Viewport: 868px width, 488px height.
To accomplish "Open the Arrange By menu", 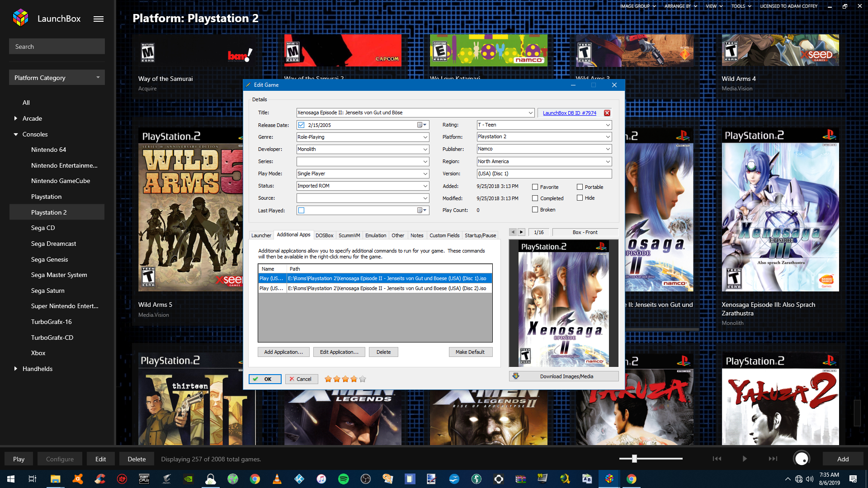I will [x=681, y=6].
